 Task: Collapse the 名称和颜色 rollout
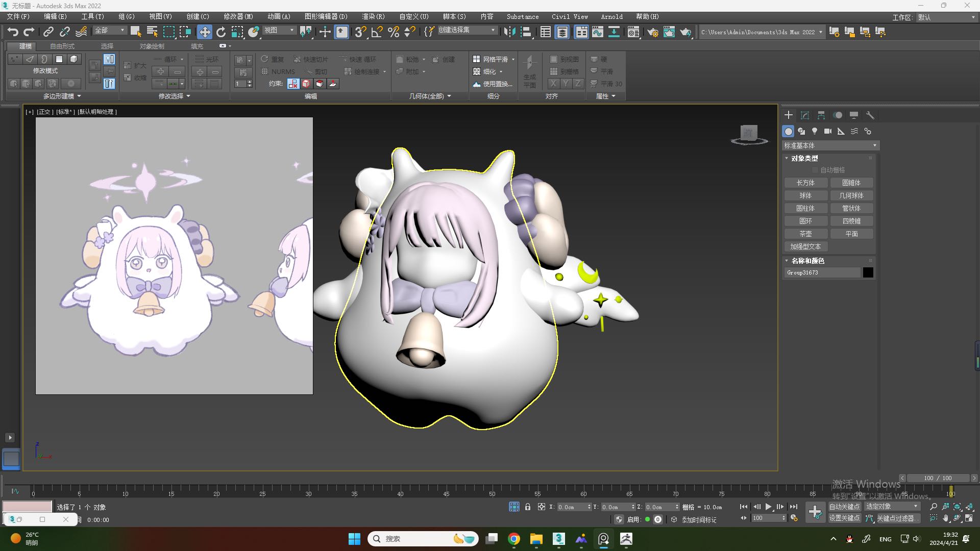click(x=807, y=261)
